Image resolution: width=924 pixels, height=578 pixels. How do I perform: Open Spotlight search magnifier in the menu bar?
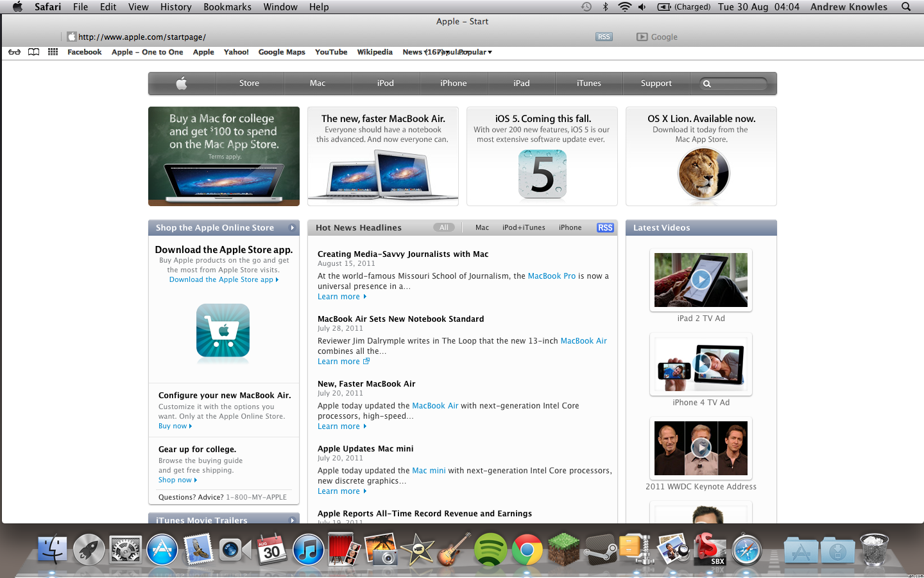(x=906, y=6)
